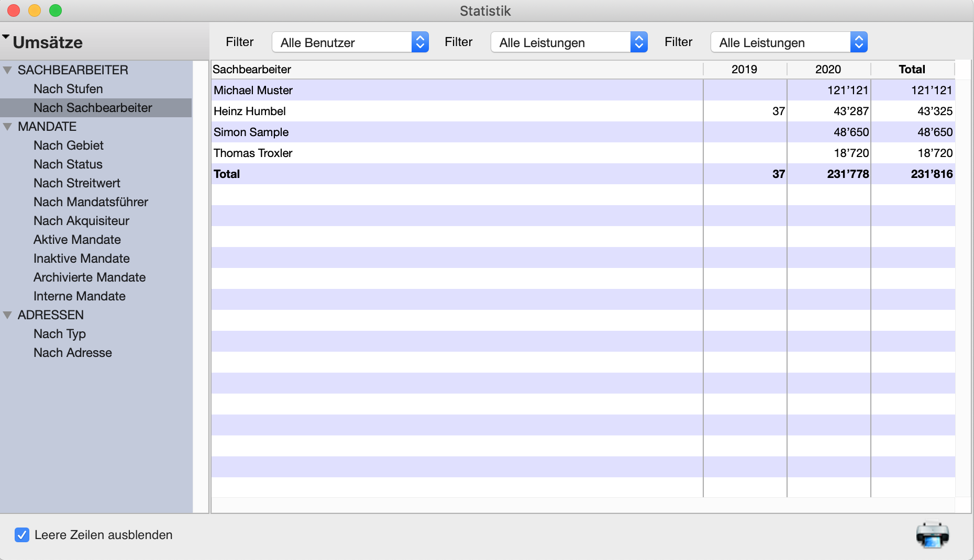Collapse the SACHBEARBEITER tree group
The width and height of the screenshot is (974, 560).
7,70
